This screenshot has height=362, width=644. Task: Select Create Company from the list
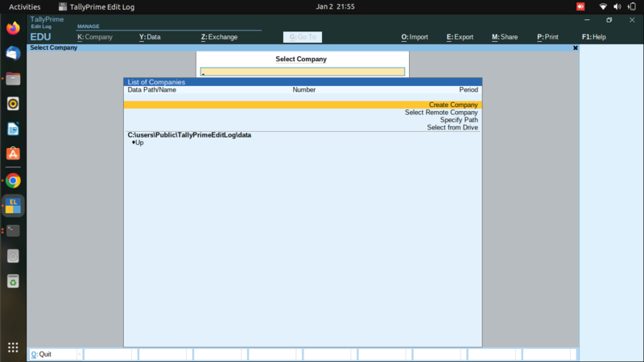coord(453,105)
